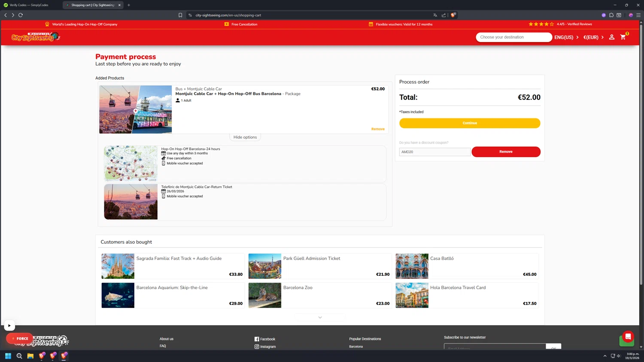Click the 4.4/5 Verified Reviews rating
Viewport: 644px width, 362px height.
(560, 24)
